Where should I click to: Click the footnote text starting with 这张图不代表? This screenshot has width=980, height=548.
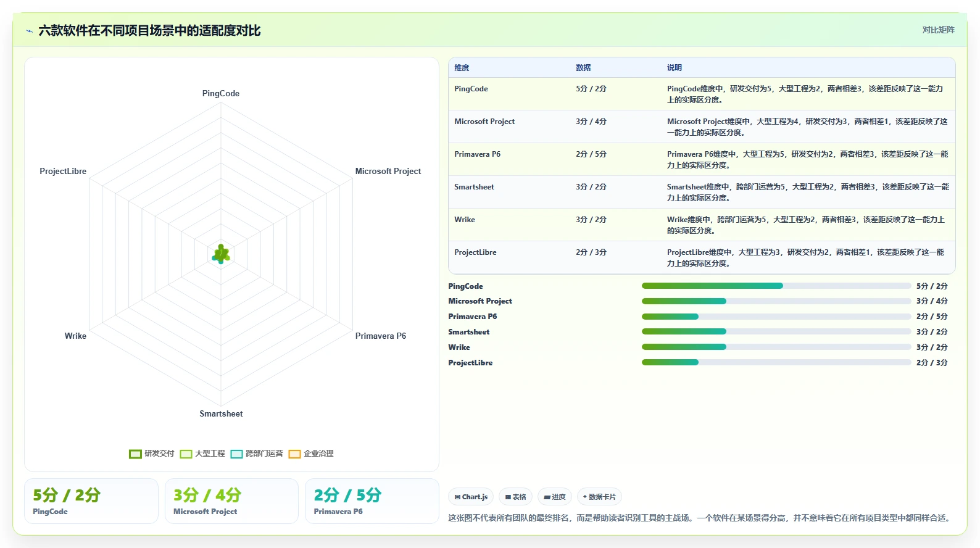tap(701, 518)
